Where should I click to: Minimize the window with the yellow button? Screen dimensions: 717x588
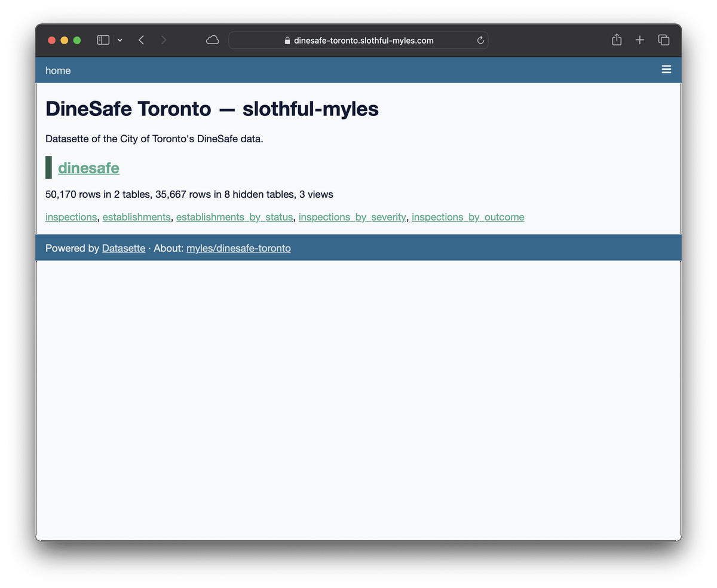pos(65,39)
